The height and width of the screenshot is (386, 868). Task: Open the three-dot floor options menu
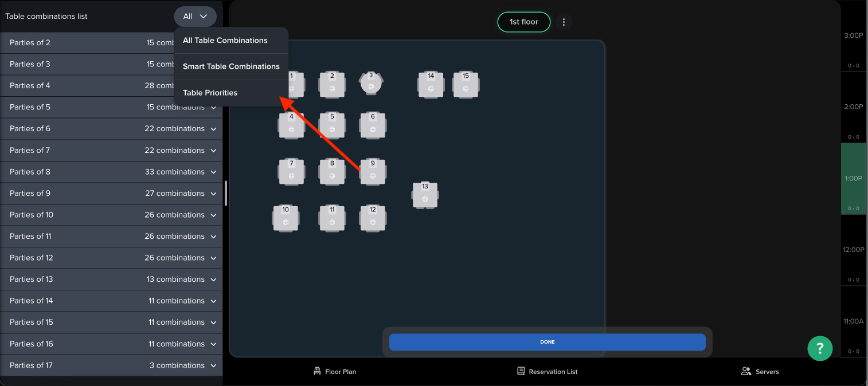tap(564, 22)
